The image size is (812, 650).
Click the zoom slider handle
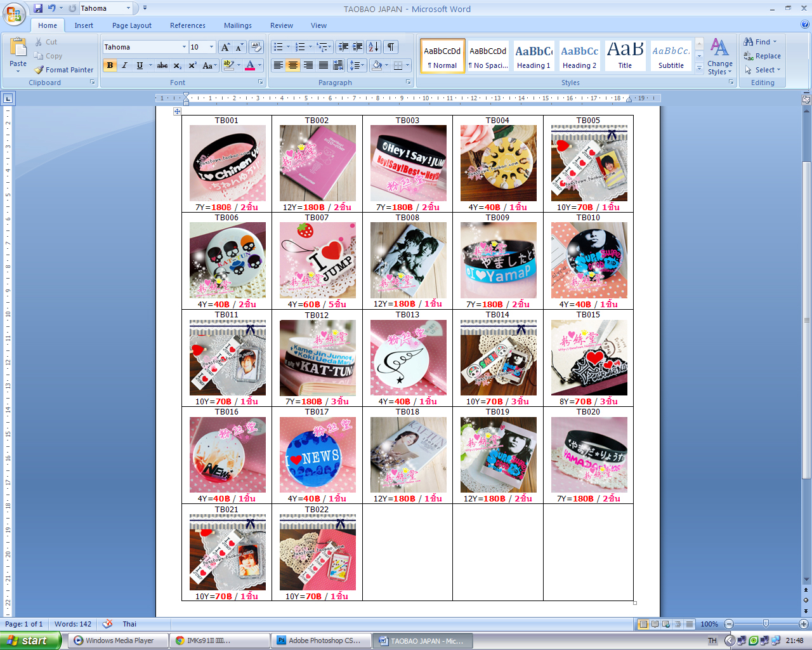pyautogui.click(x=766, y=624)
